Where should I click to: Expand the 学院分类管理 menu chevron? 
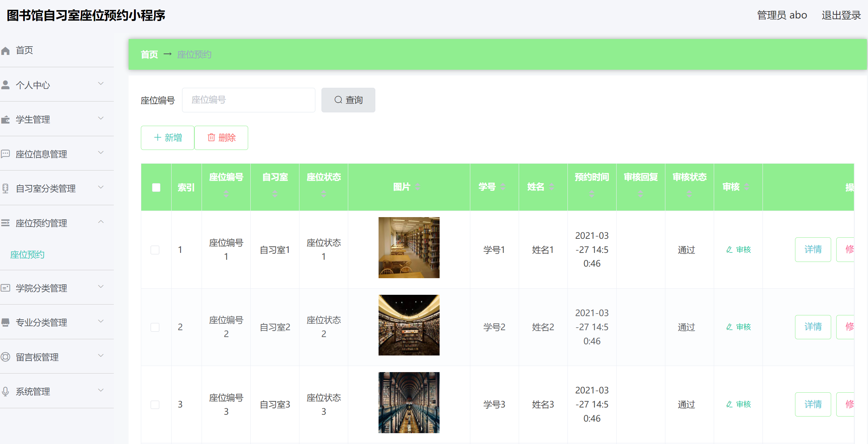[x=101, y=287]
